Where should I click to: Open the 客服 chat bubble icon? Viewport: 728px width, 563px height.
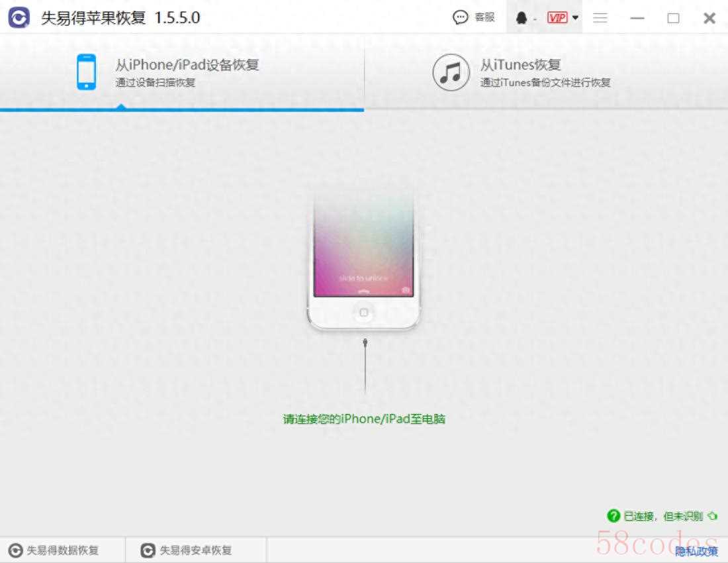pos(461,18)
